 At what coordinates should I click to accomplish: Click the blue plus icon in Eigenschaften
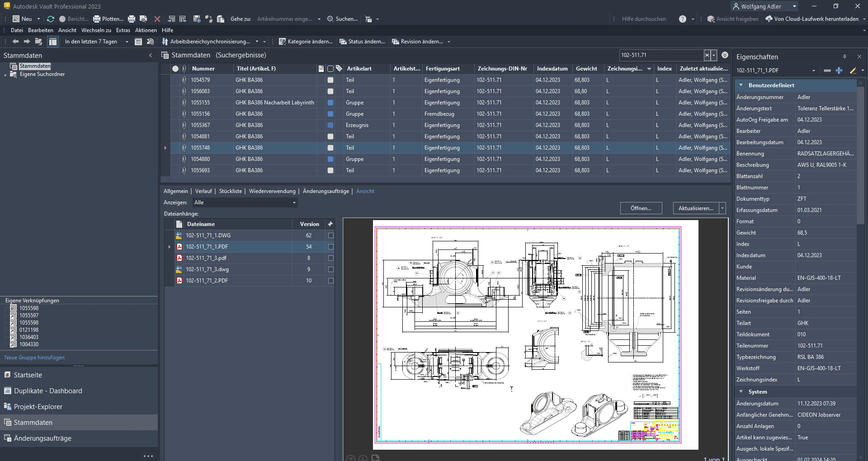pos(839,71)
